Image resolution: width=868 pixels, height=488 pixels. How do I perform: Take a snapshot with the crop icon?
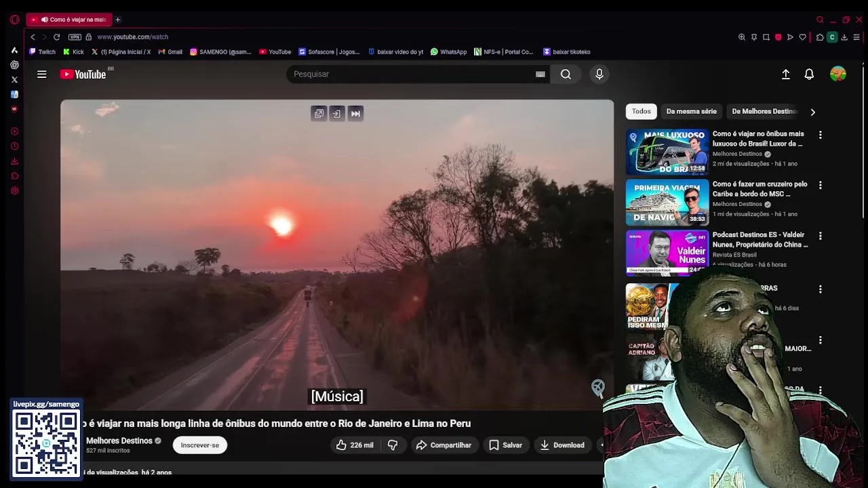[766, 37]
